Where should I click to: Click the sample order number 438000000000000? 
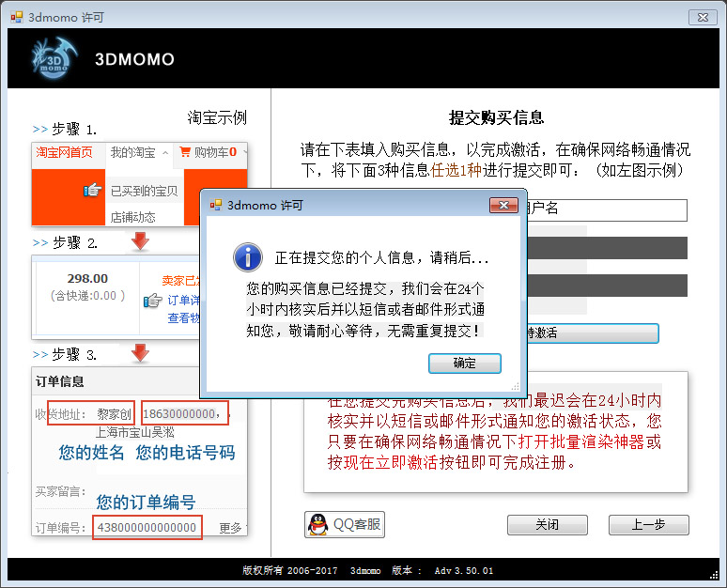[x=147, y=528]
